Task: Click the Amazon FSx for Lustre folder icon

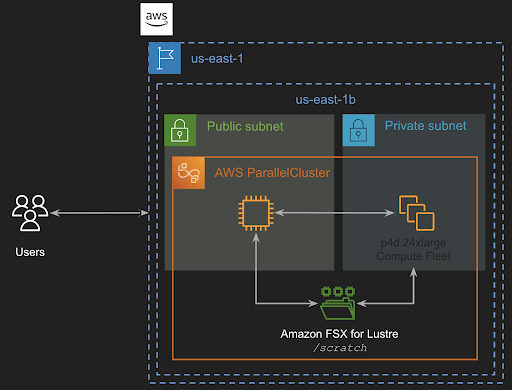Action: coord(338,303)
